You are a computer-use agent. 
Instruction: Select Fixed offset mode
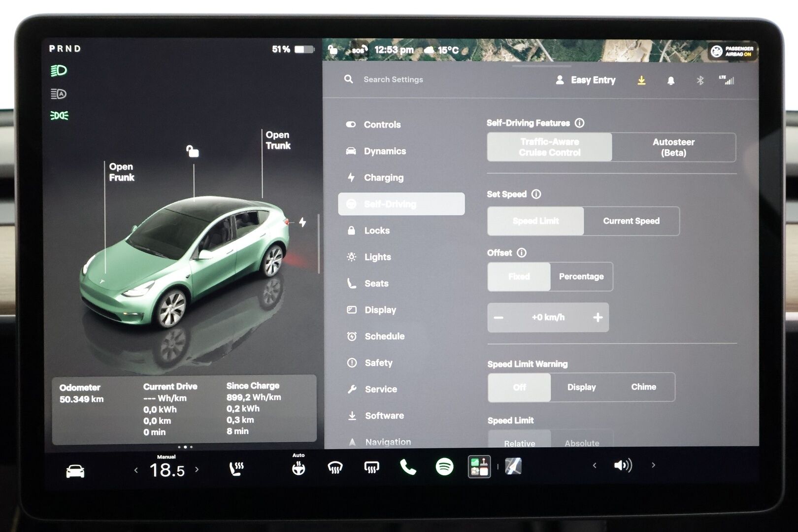pyautogui.click(x=519, y=276)
